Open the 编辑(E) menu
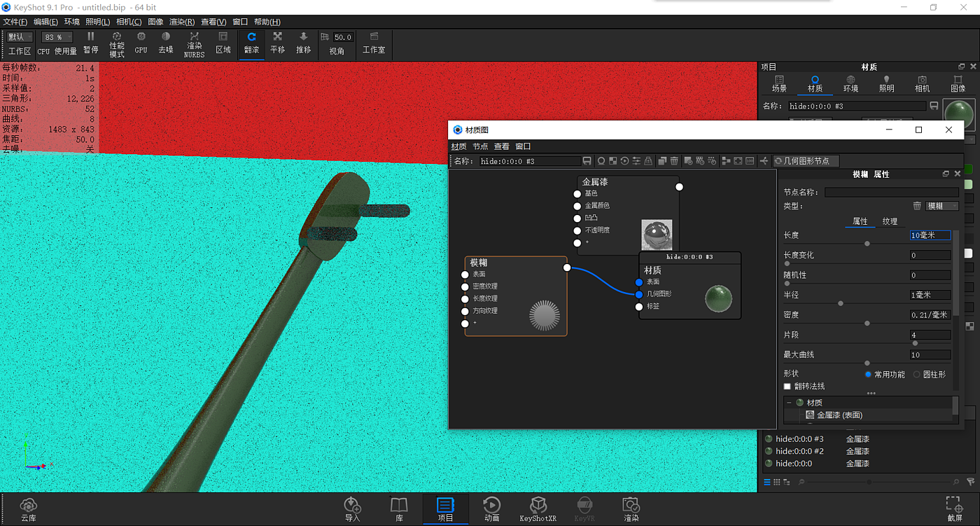 (45, 22)
